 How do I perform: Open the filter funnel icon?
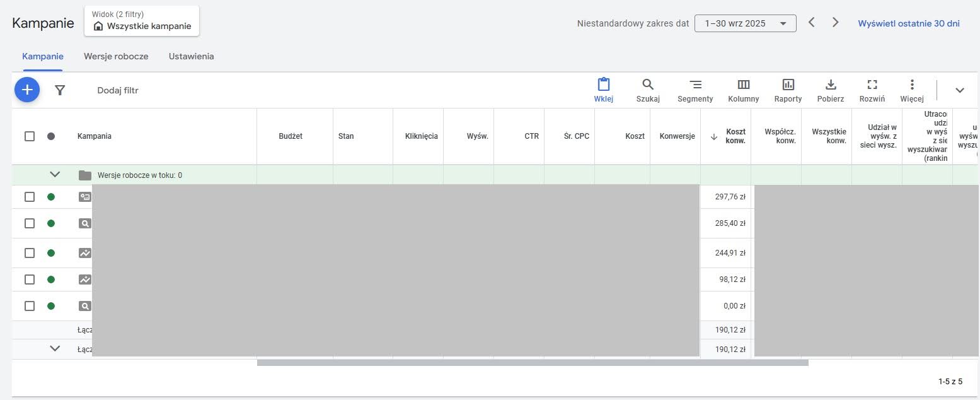tap(60, 90)
